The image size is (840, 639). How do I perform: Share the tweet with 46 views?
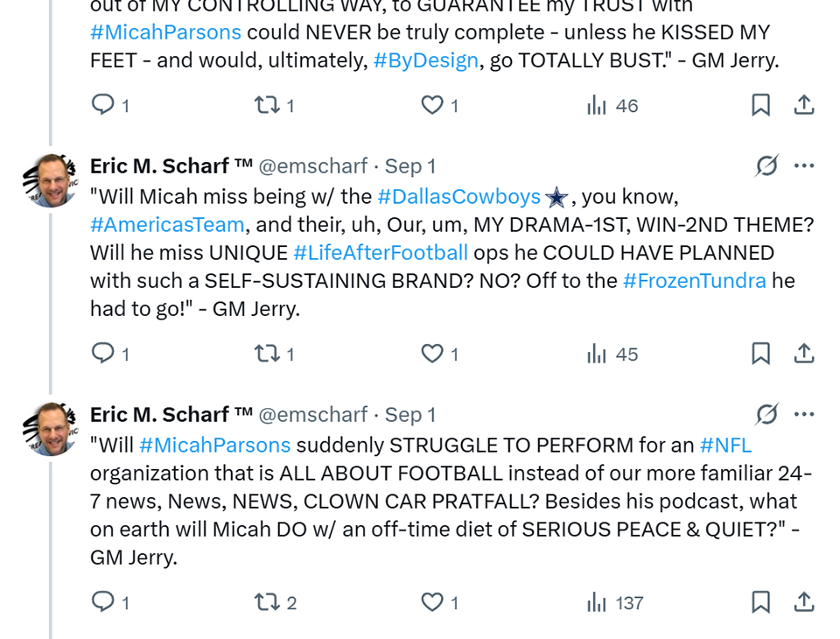pyautogui.click(x=804, y=106)
